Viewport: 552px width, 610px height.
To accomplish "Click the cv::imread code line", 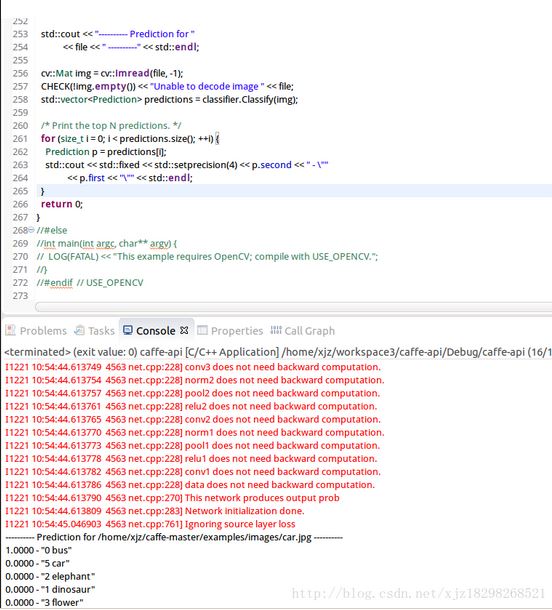I will pos(112,73).
